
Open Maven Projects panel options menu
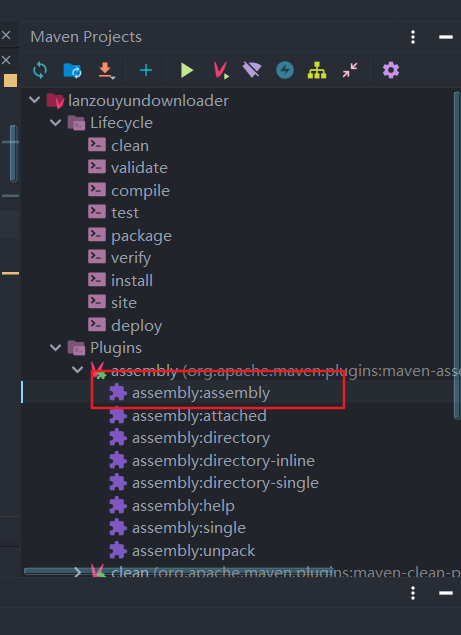(x=413, y=37)
